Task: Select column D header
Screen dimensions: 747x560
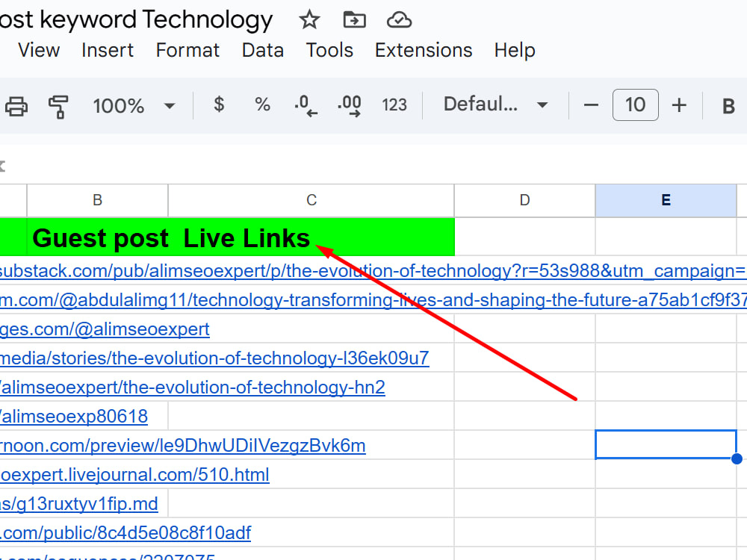Action: (524, 200)
